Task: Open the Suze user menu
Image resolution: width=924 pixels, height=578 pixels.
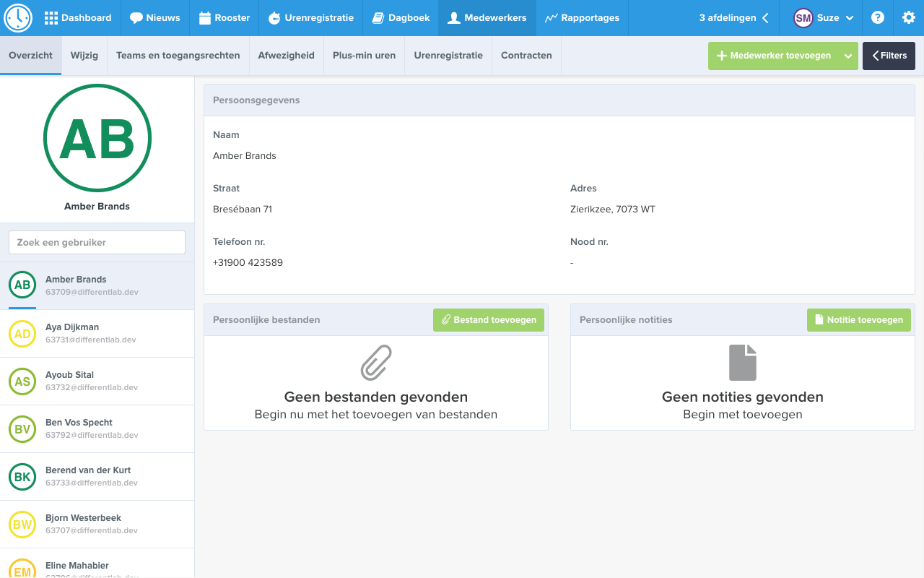Action: [823, 18]
